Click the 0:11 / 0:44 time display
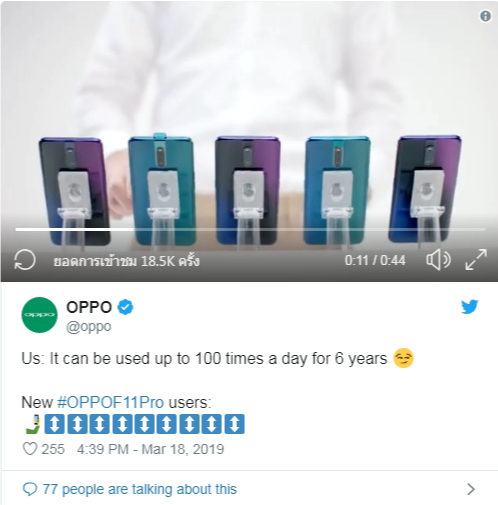The width and height of the screenshot is (498, 505). (x=375, y=260)
